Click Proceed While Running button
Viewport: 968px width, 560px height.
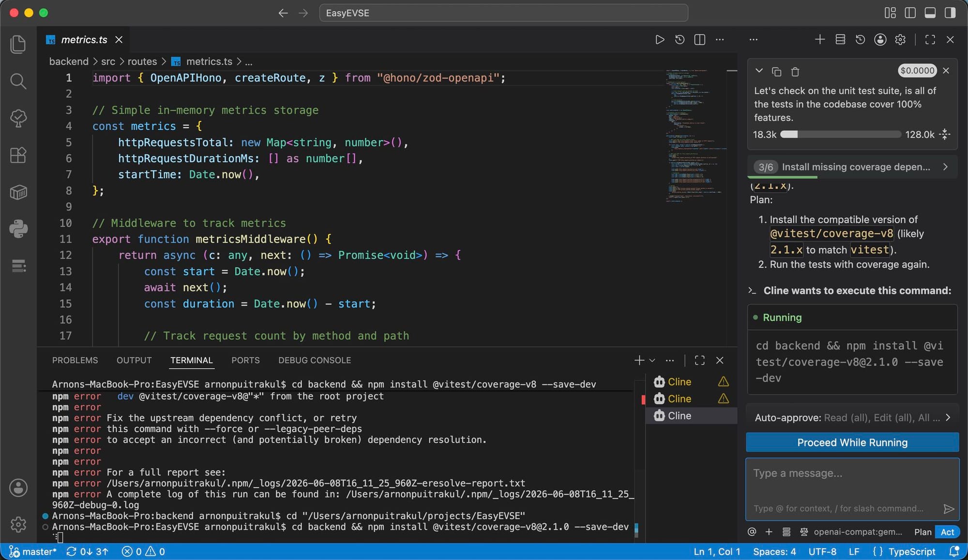point(852,442)
